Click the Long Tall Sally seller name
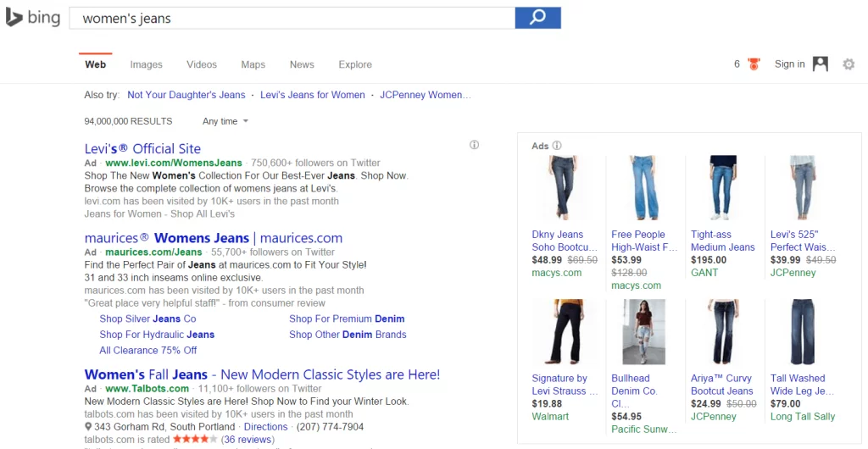Image resolution: width=868 pixels, height=449 pixels. [803, 416]
